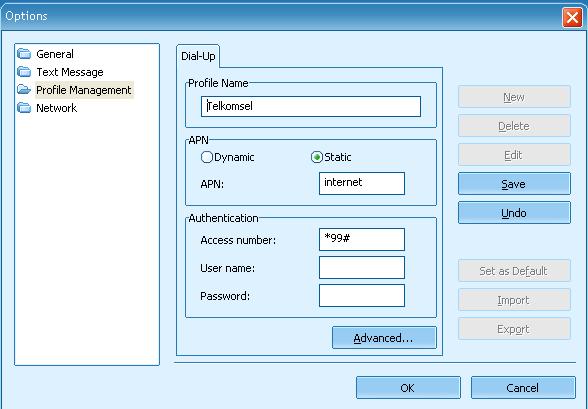Click the Text Message folder icon
This screenshot has width=588, height=409.
click(x=24, y=72)
